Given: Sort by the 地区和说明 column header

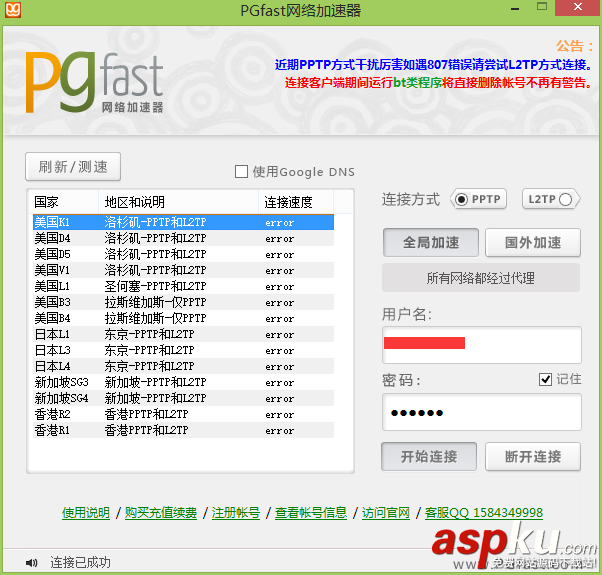Looking at the screenshot, I should [x=179, y=202].
